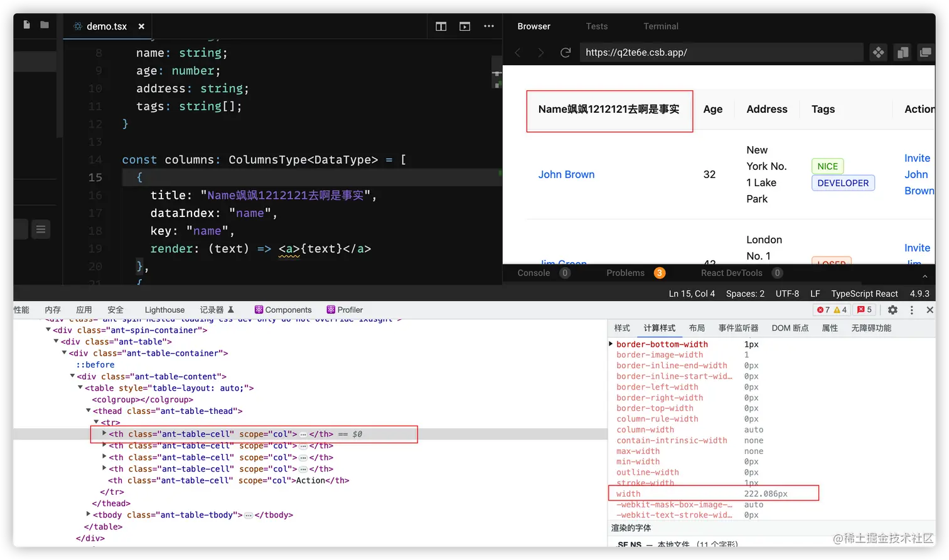Collapse the table style table-layout node

[x=80, y=388]
